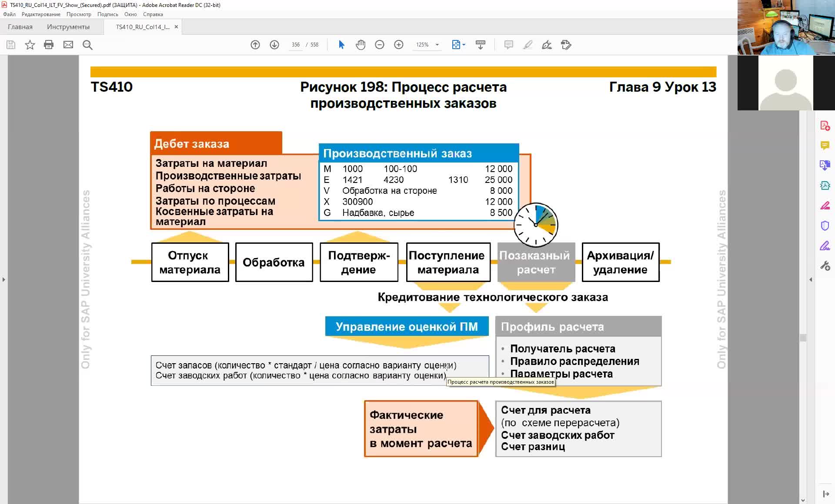Click the Архивация/удаление step box
This screenshot has height=504, width=835.
(620, 262)
